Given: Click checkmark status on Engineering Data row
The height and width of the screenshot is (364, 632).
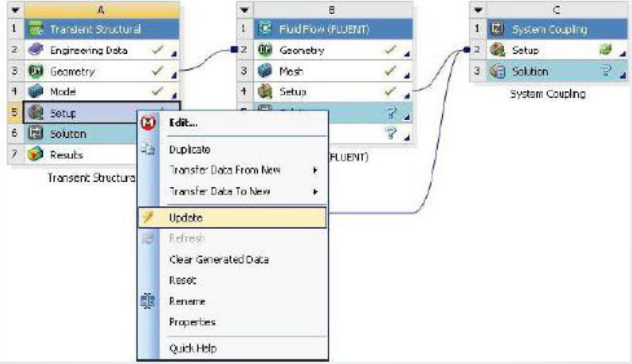Looking at the screenshot, I should pyautogui.click(x=157, y=50).
